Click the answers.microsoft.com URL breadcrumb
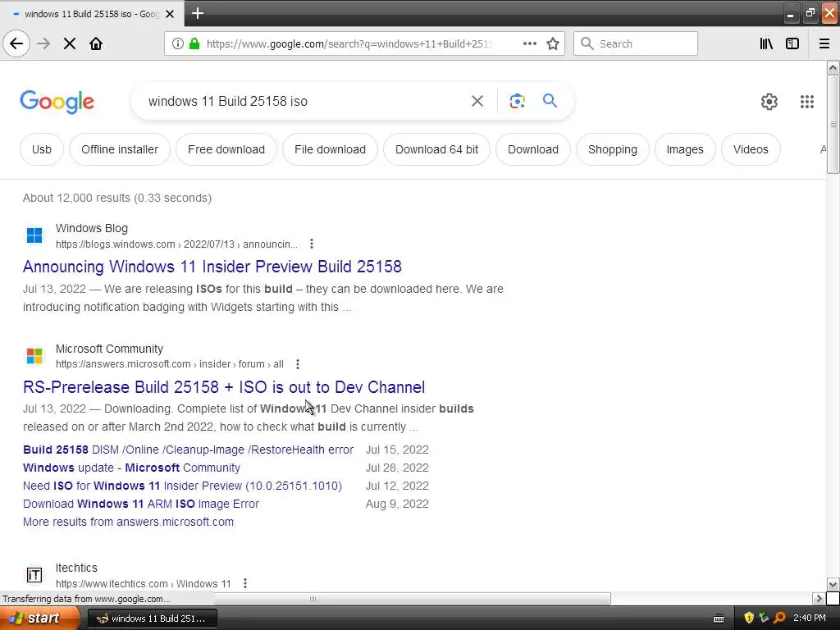The image size is (840, 630). click(x=170, y=364)
